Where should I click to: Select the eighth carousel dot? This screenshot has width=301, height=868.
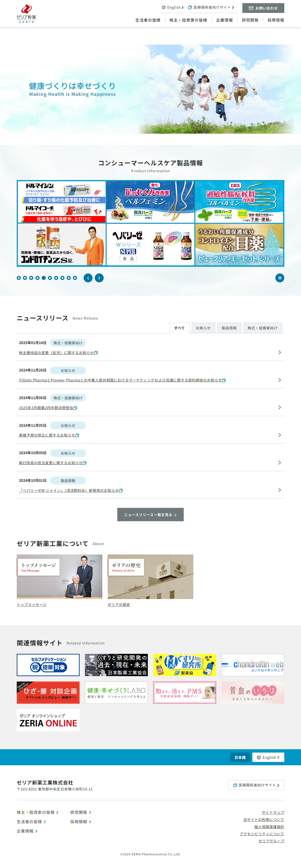tap(62, 278)
